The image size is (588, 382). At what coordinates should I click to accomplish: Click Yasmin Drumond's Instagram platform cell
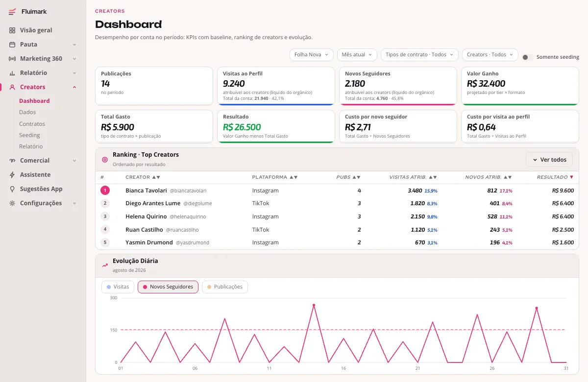(x=266, y=242)
